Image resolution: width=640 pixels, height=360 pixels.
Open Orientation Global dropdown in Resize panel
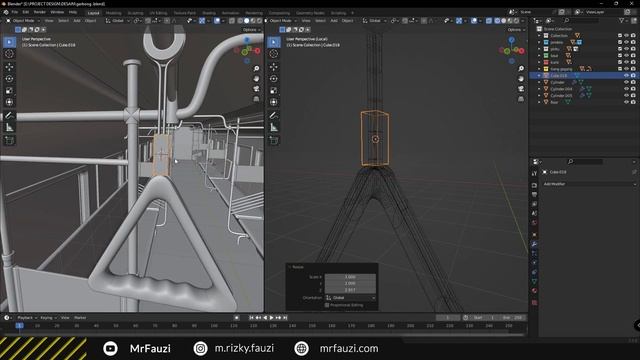point(350,298)
